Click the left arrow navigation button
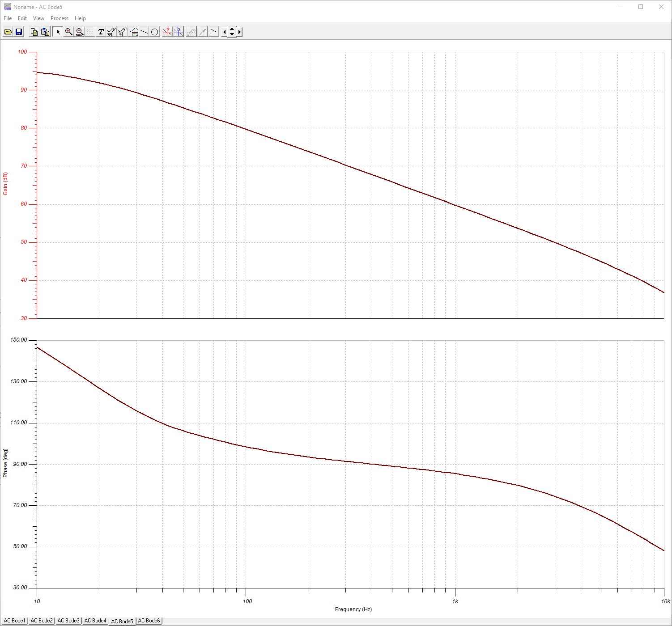 click(225, 32)
